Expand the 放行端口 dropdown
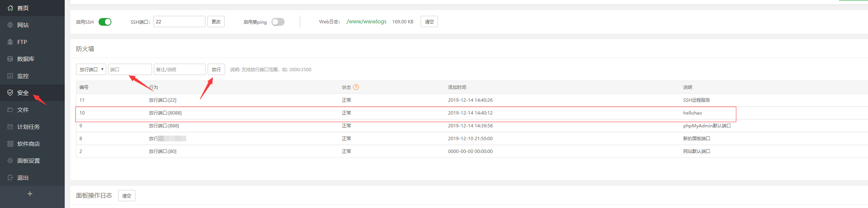This screenshot has height=208, width=868. pyautogui.click(x=91, y=69)
